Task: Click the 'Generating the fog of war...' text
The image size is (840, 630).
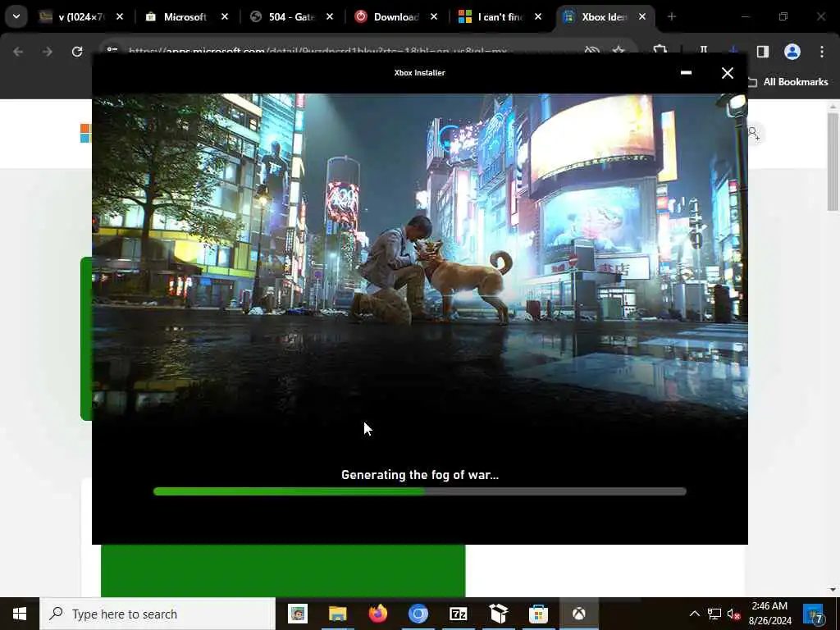Action: 419,475
